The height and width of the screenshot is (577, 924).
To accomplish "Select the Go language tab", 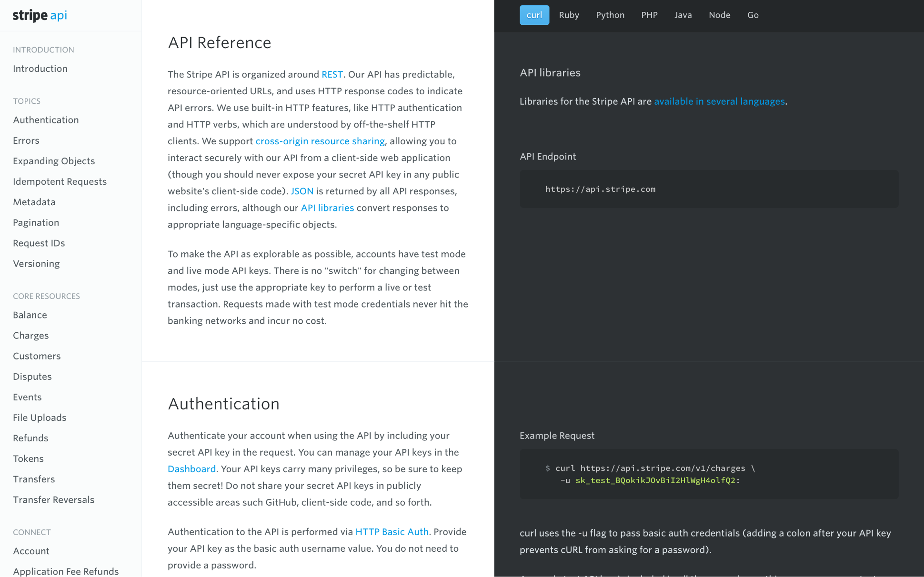I will coord(753,15).
